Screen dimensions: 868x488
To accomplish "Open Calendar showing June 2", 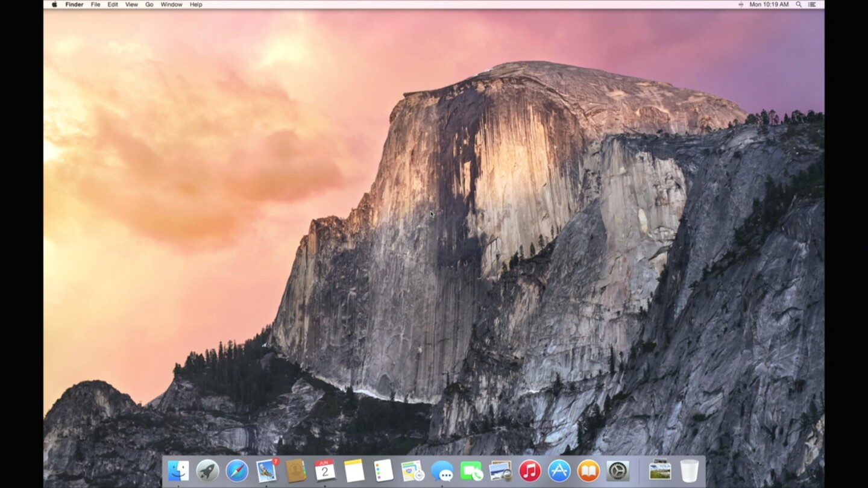I will (x=325, y=471).
